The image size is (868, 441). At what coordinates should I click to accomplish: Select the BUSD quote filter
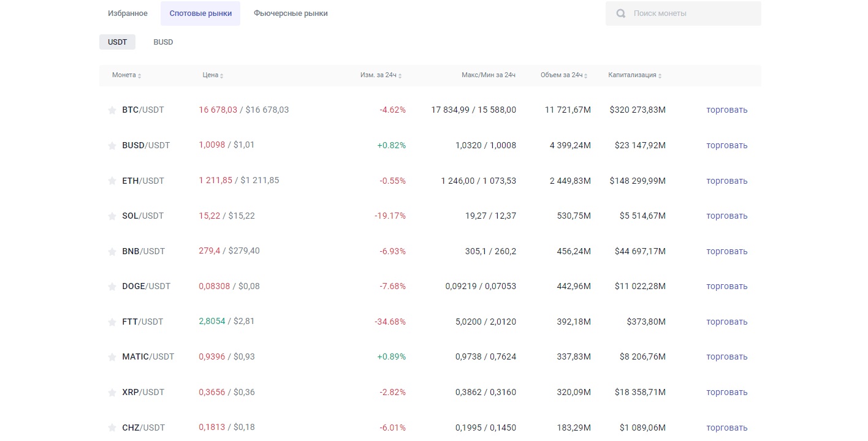pos(163,42)
